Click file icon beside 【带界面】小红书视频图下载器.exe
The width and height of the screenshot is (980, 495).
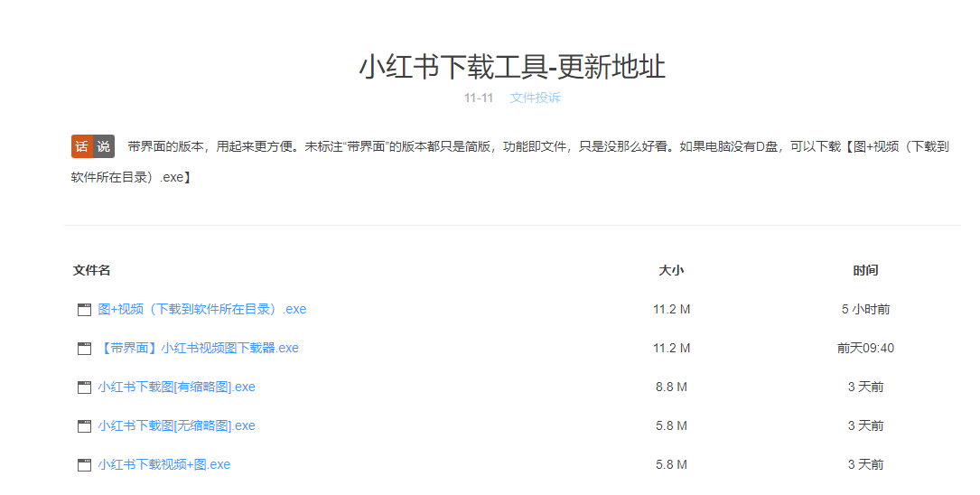[84, 348]
